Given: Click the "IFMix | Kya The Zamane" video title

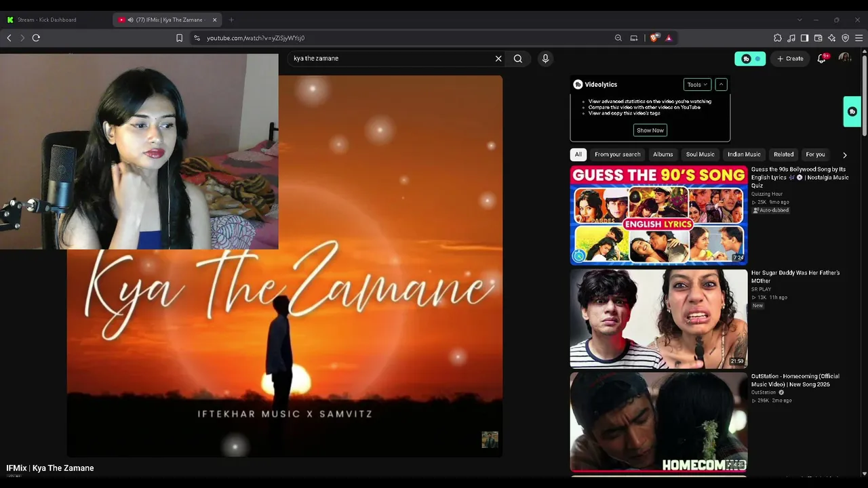Looking at the screenshot, I should click(x=50, y=468).
